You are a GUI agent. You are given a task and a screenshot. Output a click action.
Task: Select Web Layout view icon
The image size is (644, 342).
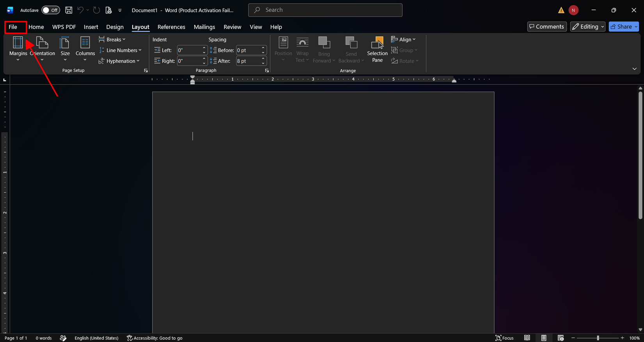tap(561, 338)
